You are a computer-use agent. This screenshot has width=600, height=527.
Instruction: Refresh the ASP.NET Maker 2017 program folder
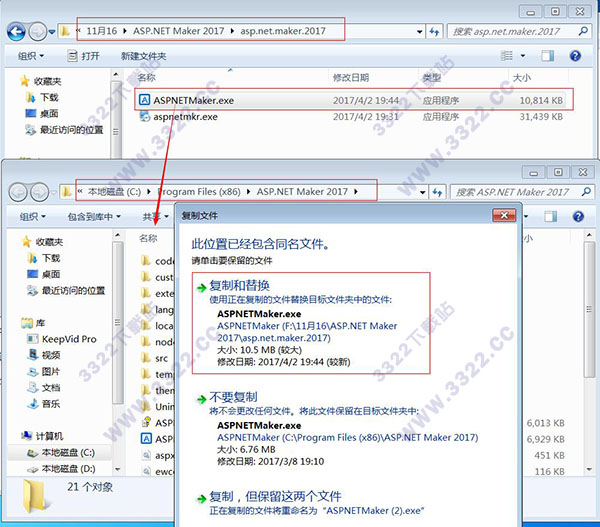tap(437, 192)
